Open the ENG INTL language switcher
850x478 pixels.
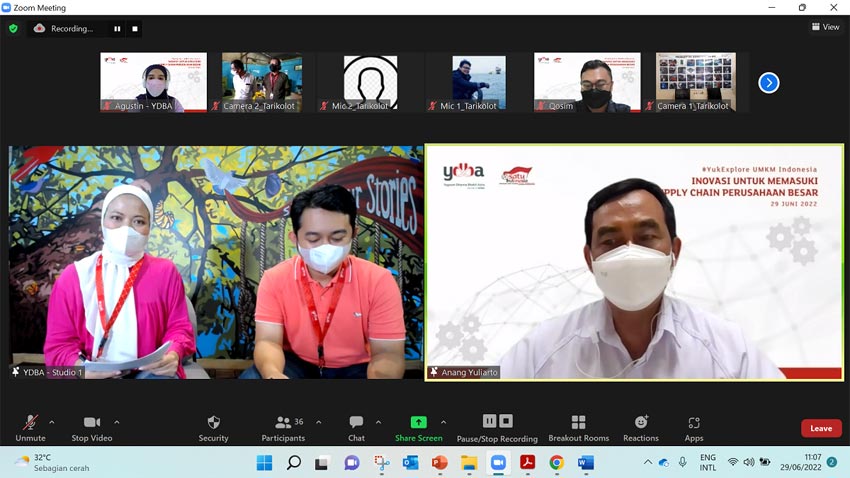[707, 462]
